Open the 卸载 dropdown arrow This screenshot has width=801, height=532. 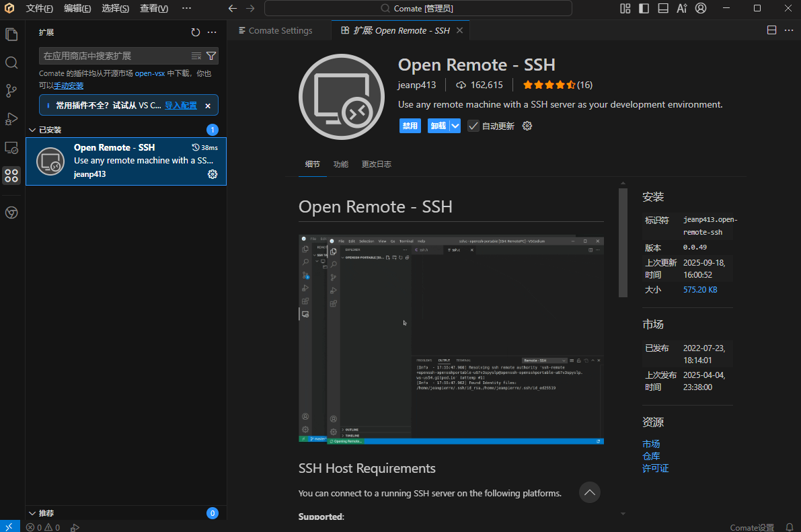[455, 126]
